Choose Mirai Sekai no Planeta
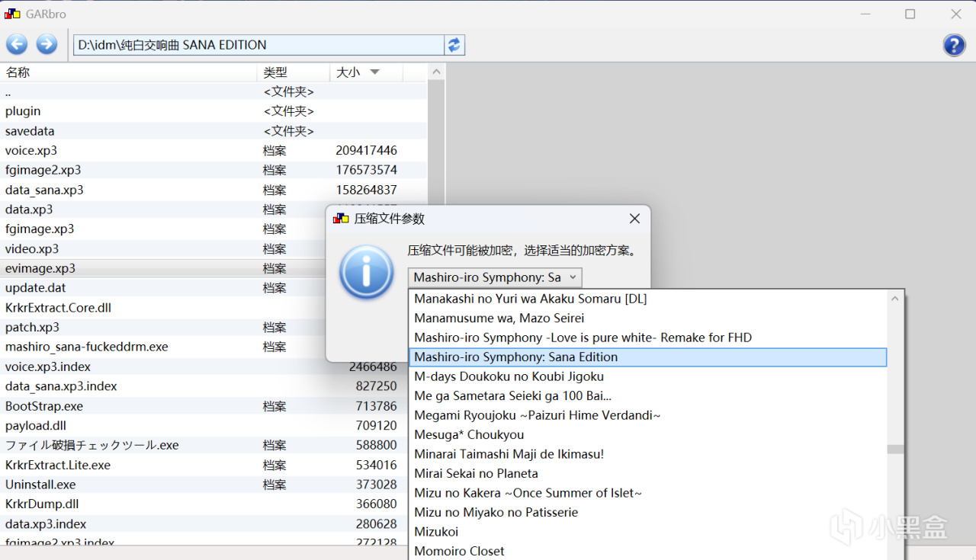This screenshot has height=560, width=976. pos(648,473)
